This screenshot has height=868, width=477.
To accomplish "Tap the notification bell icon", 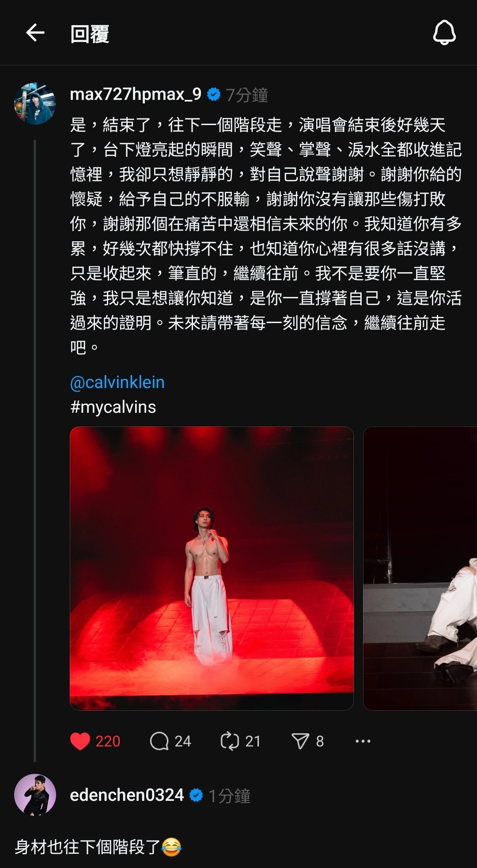I will [x=444, y=33].
